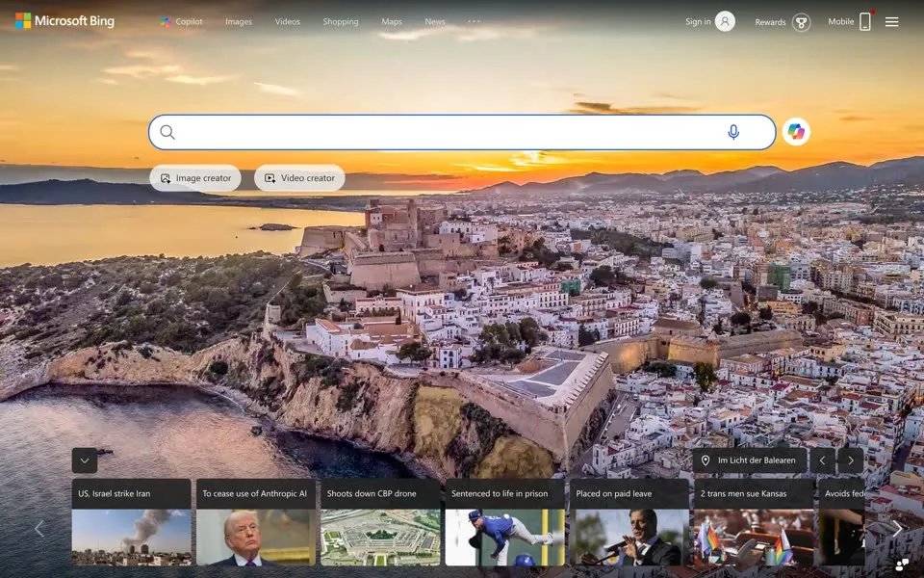Go to the Videos tab
The width and height of the screenshot is (924, 578).
coord(288,22)
